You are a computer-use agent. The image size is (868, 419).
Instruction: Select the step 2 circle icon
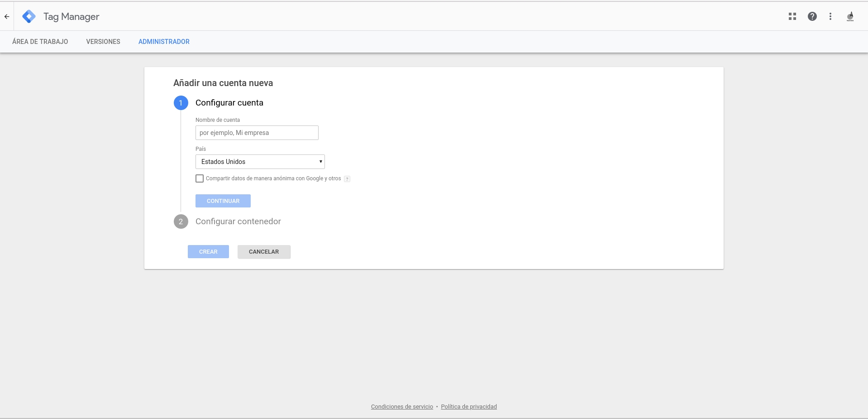(181, 222)
